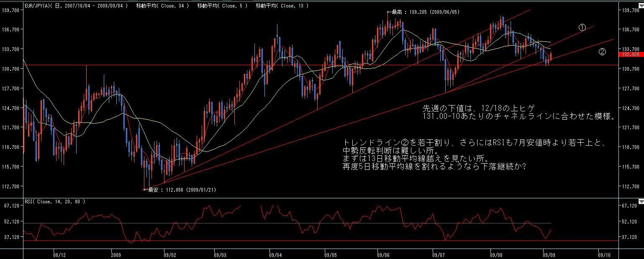644x259 pixels.
Task: Click the 09/04 date on time axis
Action: point(275,254)
